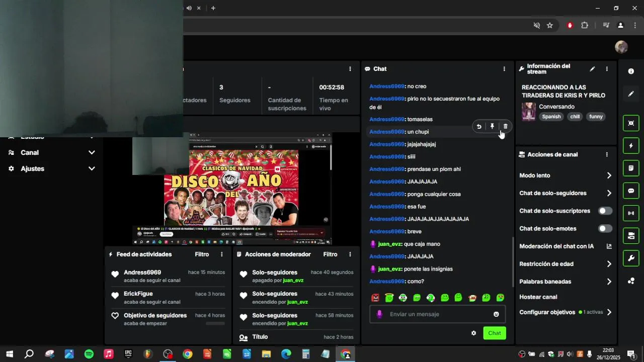Viewport: 644px width, 362px height.
Task: Toggle Chat de solo-emotes switch
Action: pyautogui.click(x=605, y=229)
